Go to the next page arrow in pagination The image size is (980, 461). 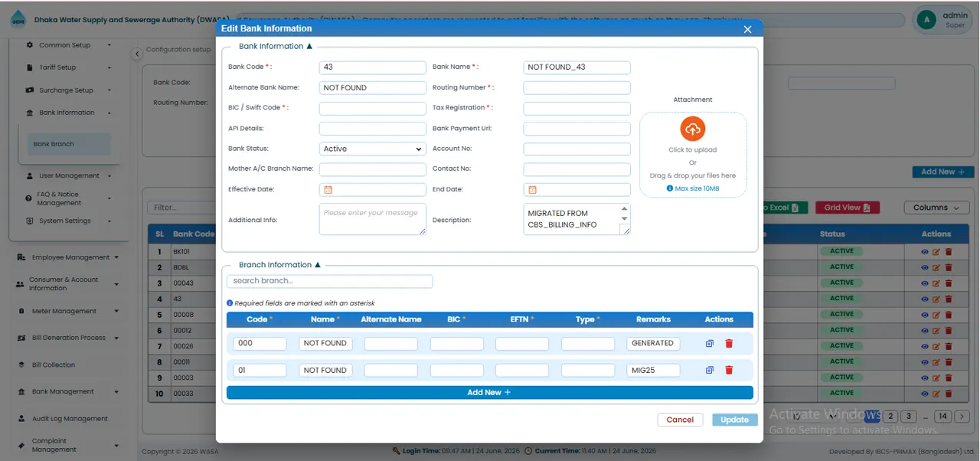click(963, 417)
